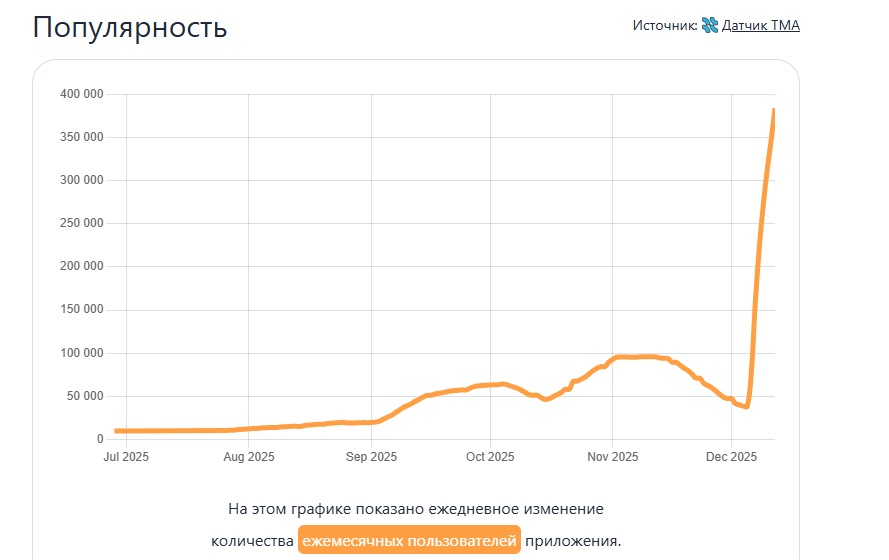Click the Nov 2025 axis label
The height and width of the screenshot is (560, 889).
(613, 457)
